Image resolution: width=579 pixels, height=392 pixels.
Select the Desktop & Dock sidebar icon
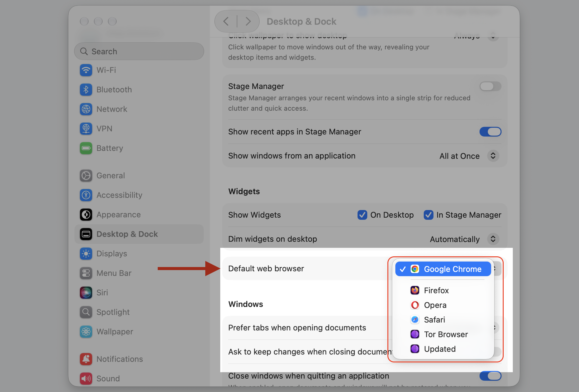click(86, 234)
